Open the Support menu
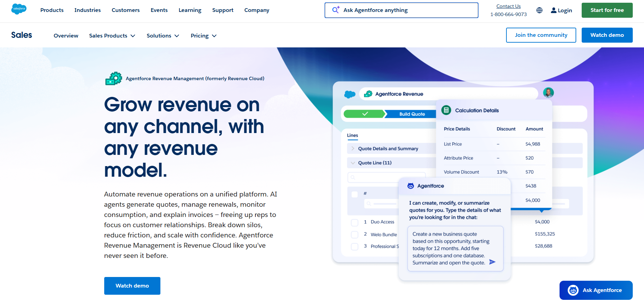 coord(223,10)
